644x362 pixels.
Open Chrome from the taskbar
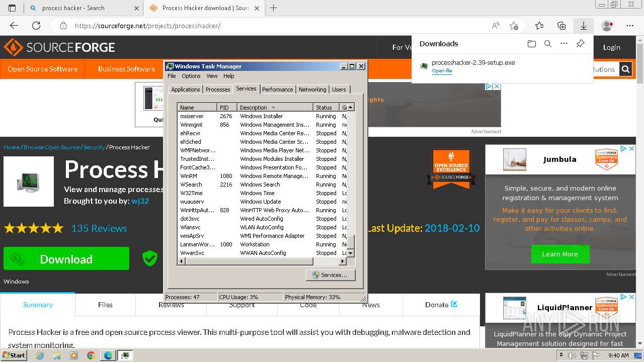pos(91,355)
